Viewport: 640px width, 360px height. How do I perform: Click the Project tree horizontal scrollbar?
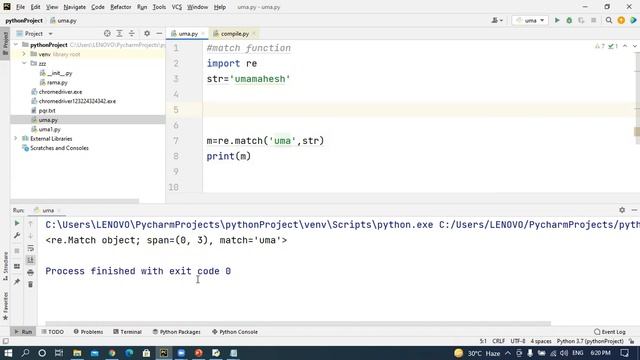pyautogui.click(x=75, y=201)
